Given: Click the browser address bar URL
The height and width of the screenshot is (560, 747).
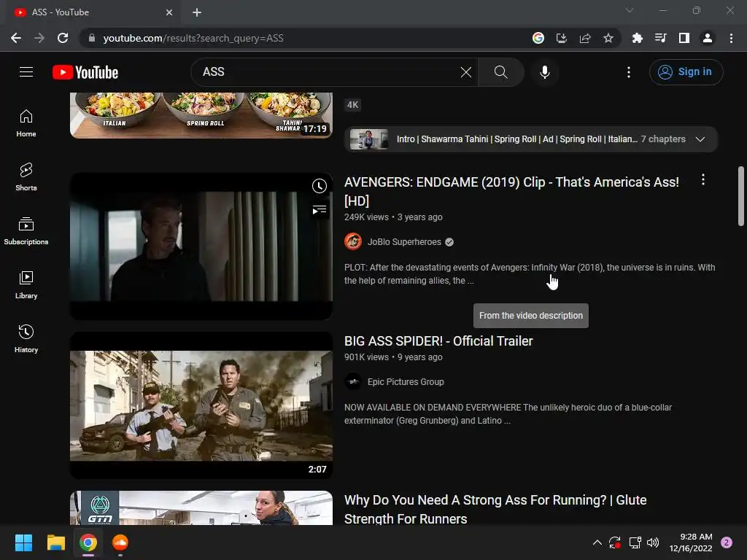Looking at the screenshot, I should click(x=193, y=38).
